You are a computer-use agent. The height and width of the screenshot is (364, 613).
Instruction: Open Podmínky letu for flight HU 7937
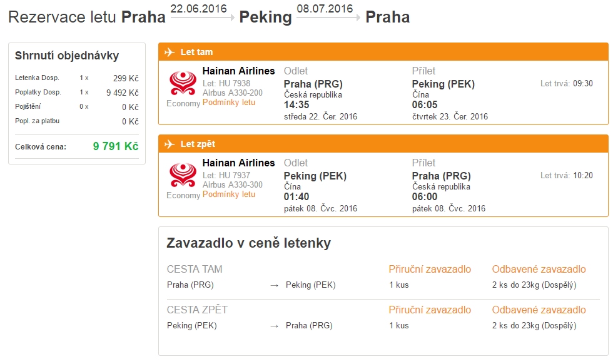coord(229,195)
